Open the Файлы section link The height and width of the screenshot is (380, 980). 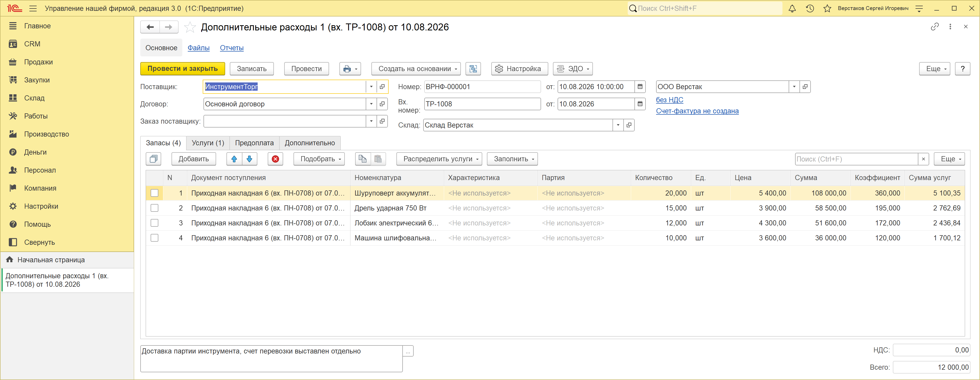click(199, 48)
